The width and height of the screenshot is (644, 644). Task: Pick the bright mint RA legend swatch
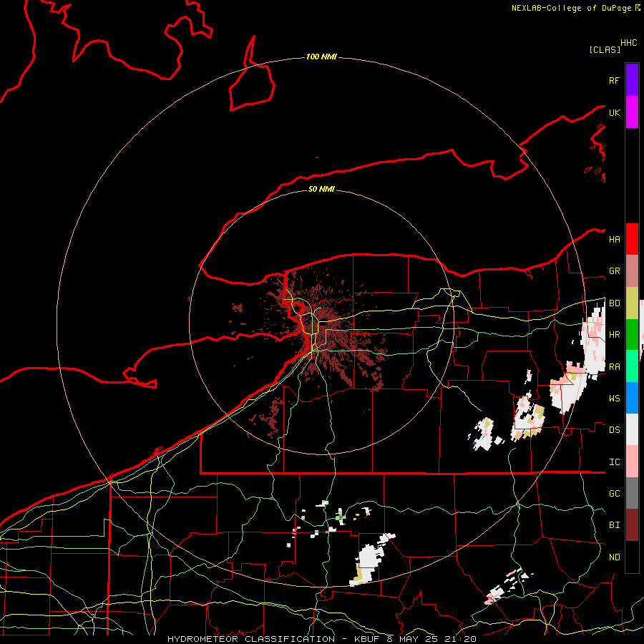632,366
